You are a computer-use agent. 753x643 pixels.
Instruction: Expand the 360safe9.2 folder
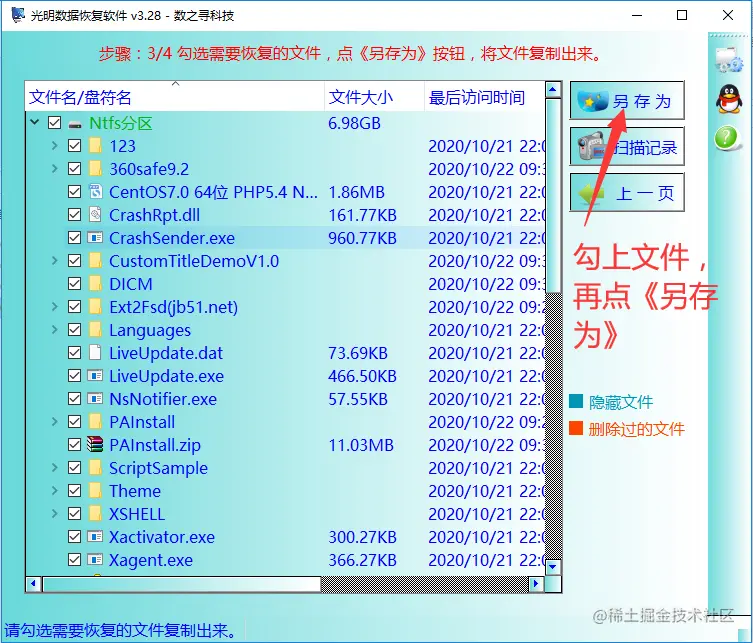54,168
